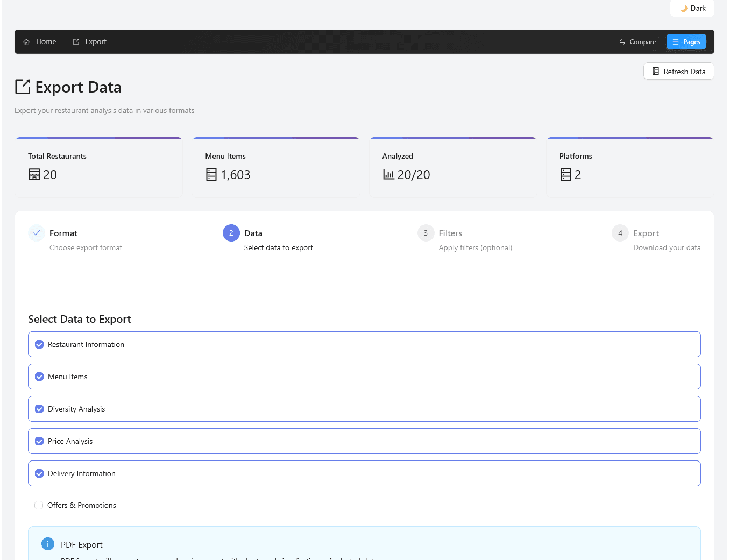Click the Platforms server icon
730x560 pixels.
point(565,174)
